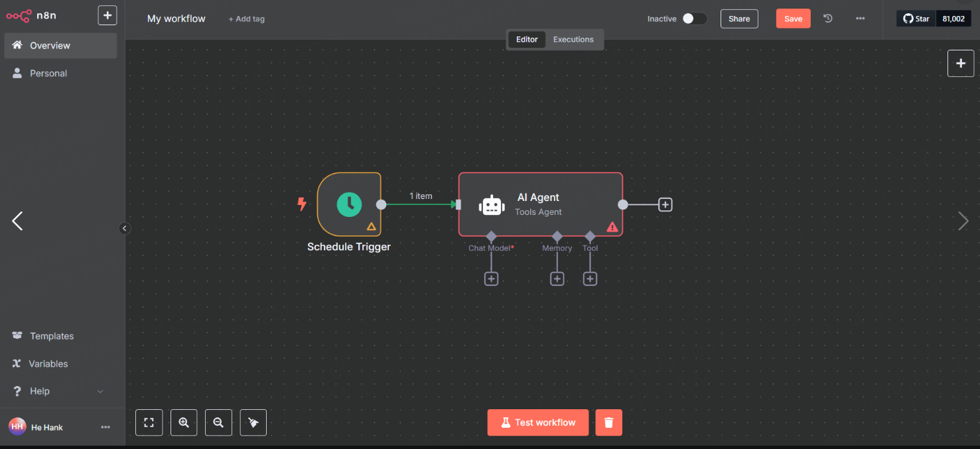The width and height of the screenshot is (980, 449).
Task: Click the tidy up nodes icon
Action: point(253,422)
